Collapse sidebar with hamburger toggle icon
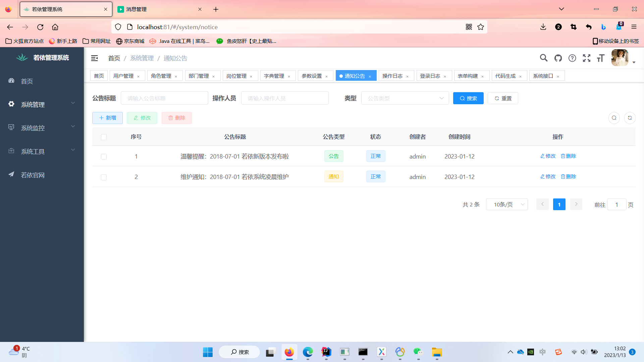The height and width of the screenshot is (362, 644). (x=94, y=58)
